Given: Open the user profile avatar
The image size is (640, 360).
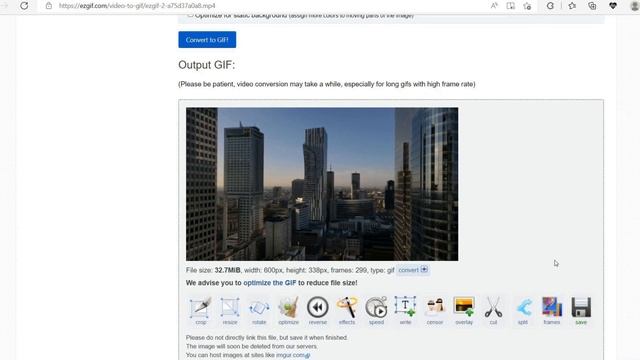Looking at the screenshot, I should point(635,6).
